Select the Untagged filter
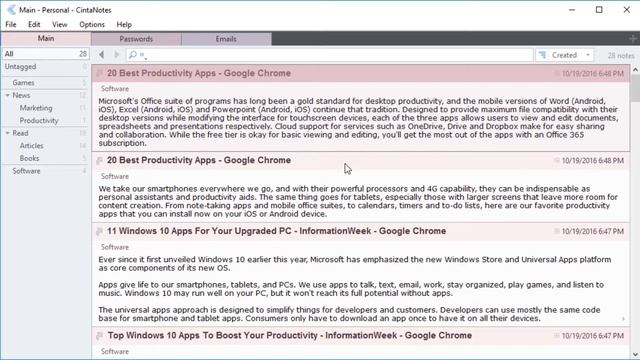Screen dimensions: 640x360 (45, 67)
